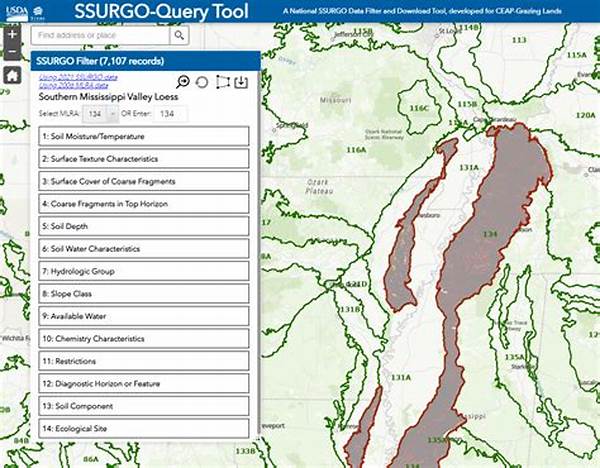Expand 7: Hydrologic Group

tap(144, 271)
